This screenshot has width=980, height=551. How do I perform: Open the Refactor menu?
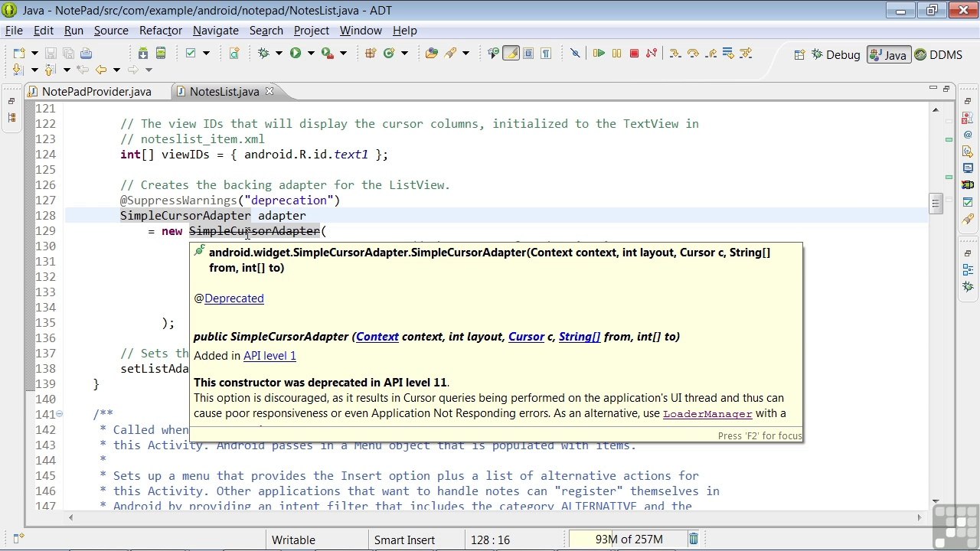tap(160, 31)
